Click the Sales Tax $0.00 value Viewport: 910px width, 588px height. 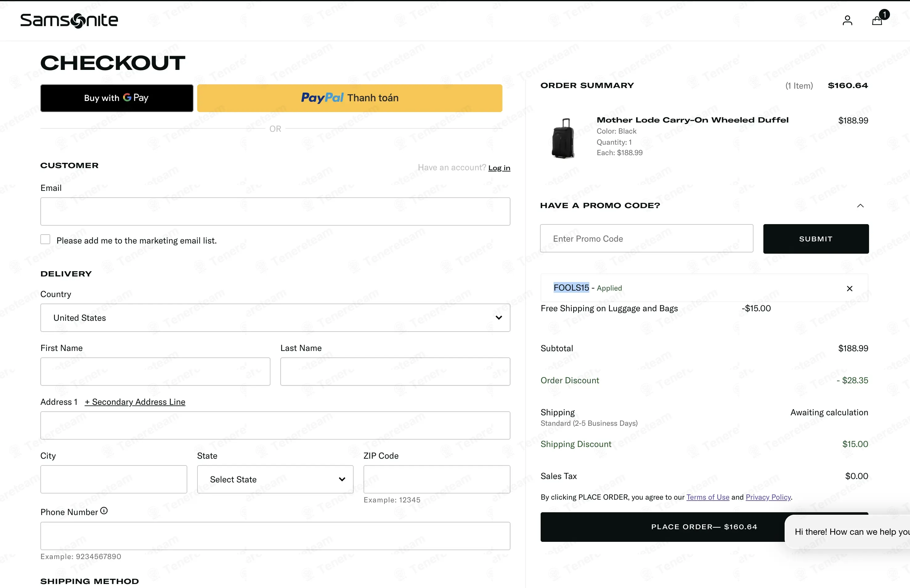pyautogui.click(x=856, y=476)
